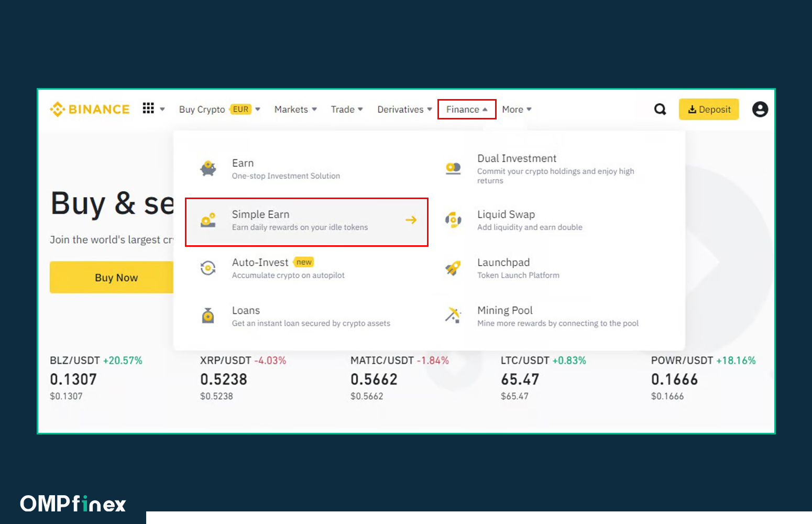
Task: Choose Earn from the Finance menu
Action: click(307, 169)
